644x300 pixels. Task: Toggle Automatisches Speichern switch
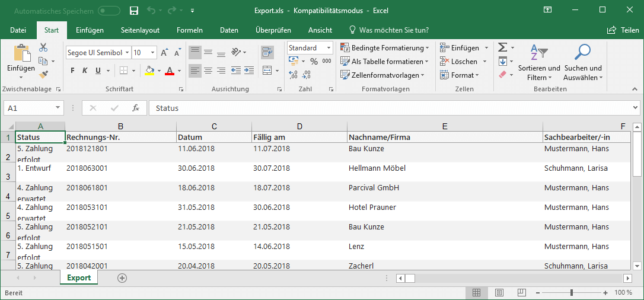(x=109, y=11)
